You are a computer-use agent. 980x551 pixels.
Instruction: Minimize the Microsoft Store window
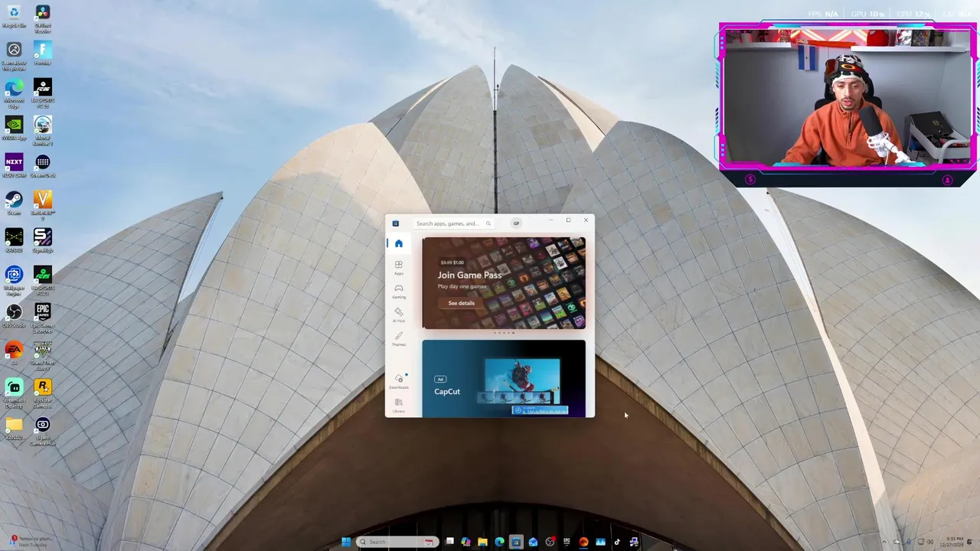[x=550, y=220]
